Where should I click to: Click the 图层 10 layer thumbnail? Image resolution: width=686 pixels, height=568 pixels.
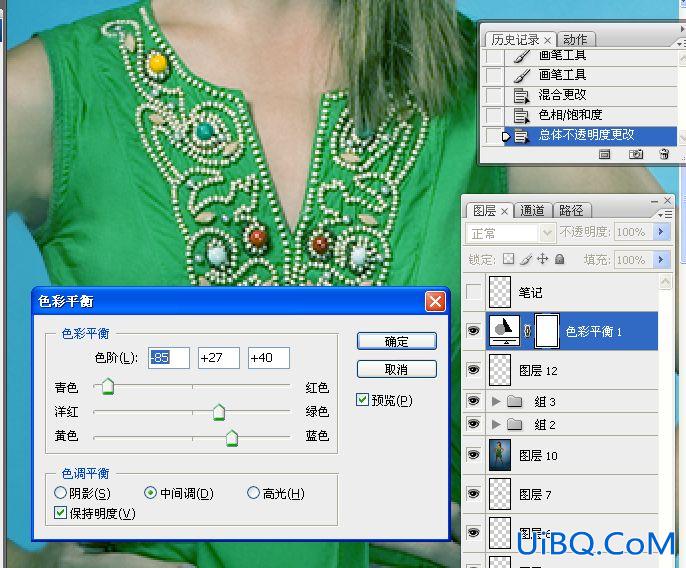[500, 455]
